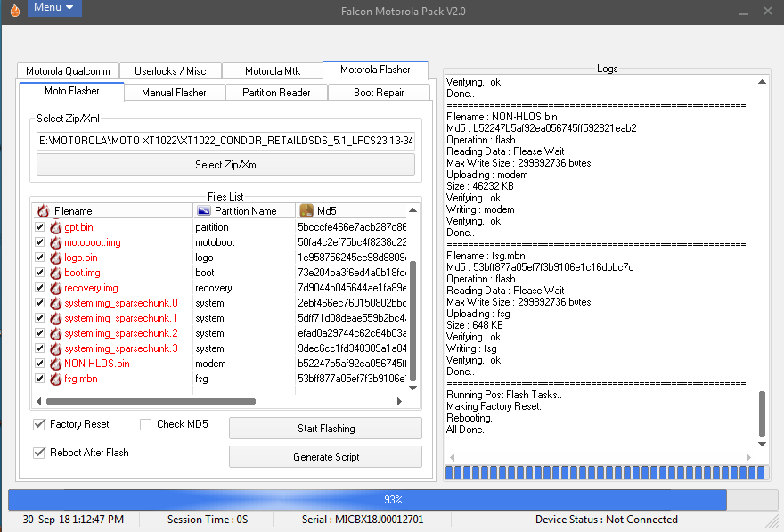Open the Manual Flasher sub-tab
Viewport: 784px width, 532px height.
(174, 93)
